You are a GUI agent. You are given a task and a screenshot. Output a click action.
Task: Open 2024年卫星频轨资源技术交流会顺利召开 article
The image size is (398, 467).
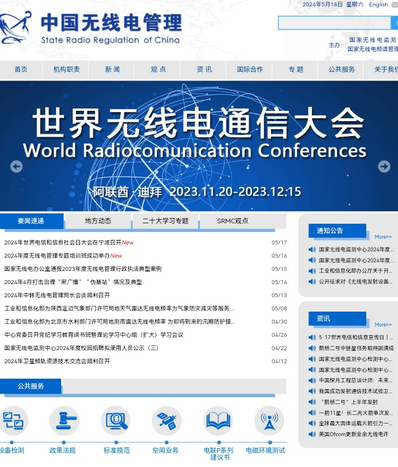(57, 361)
